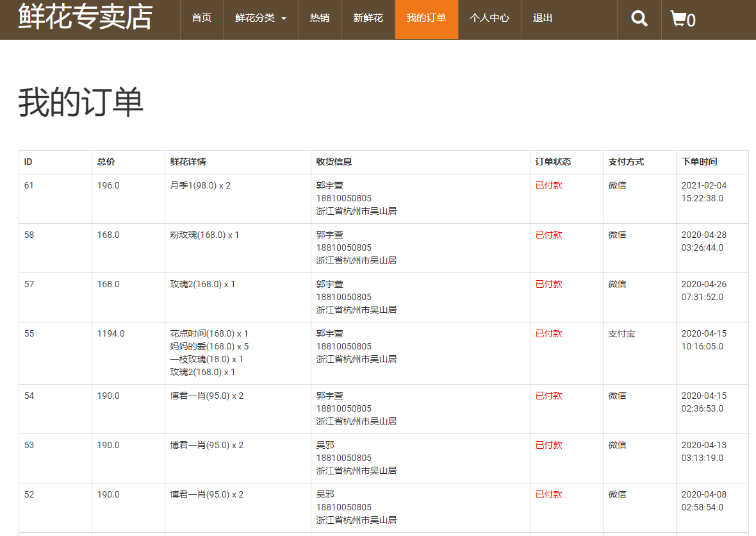This screenshot has height=536, width=756.
Task: Select the 我的订单 orders tab
Action: pos(426,18)
